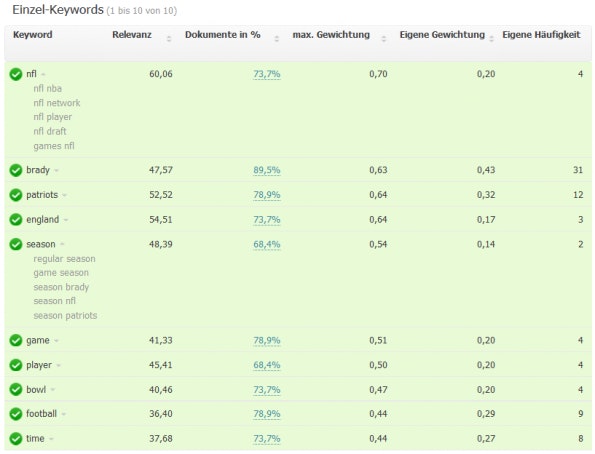The image size is (595, 454).
Task: Select the 'season nfl' sub-keyword
Action: tap(55, 301)
